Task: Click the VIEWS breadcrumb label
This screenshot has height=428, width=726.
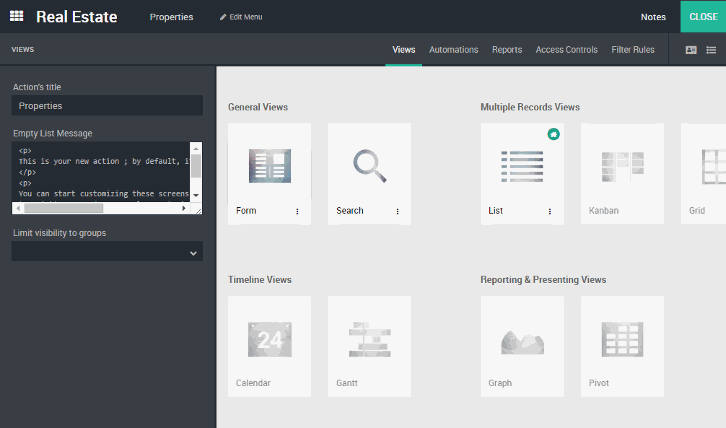Action: [23, 50]
